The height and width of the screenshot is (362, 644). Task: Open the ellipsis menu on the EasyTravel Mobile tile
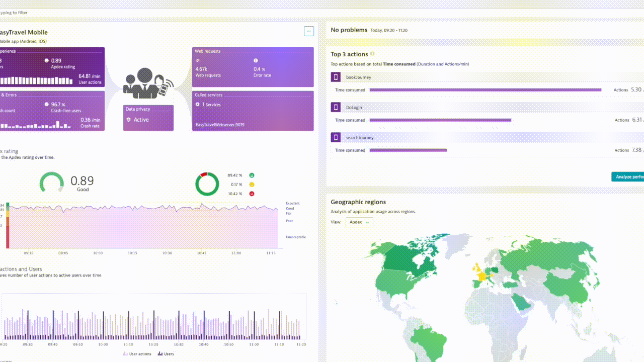[x=308, y=31]
